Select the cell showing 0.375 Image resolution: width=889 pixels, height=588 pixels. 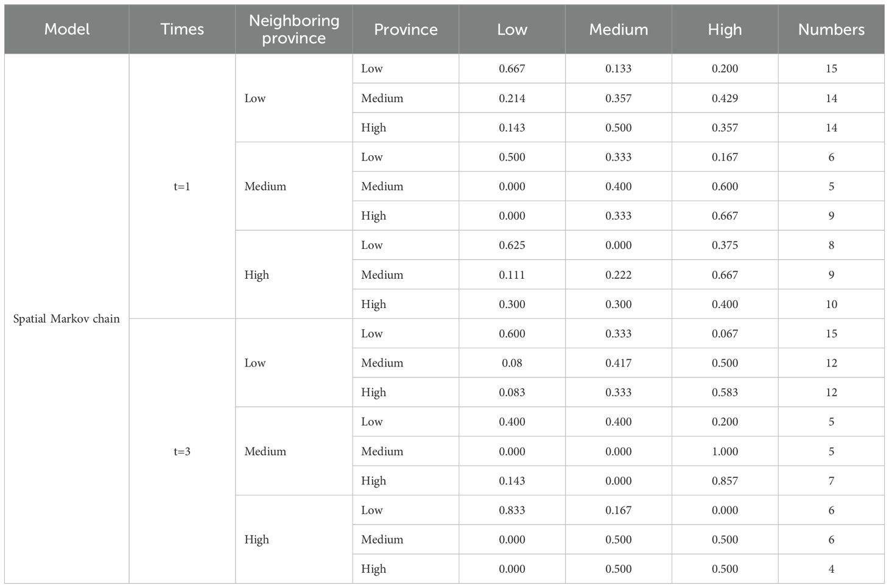(725, 245)
